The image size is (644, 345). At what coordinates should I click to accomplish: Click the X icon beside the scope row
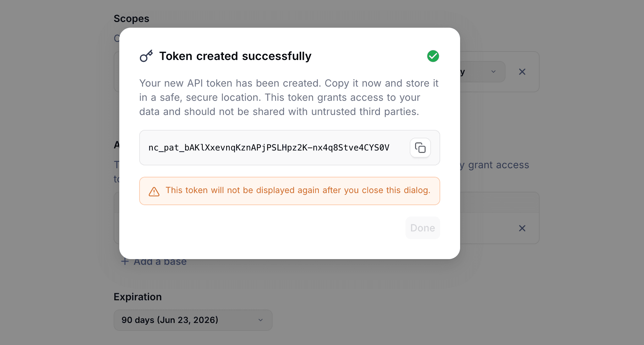click(x=522, y=72)
